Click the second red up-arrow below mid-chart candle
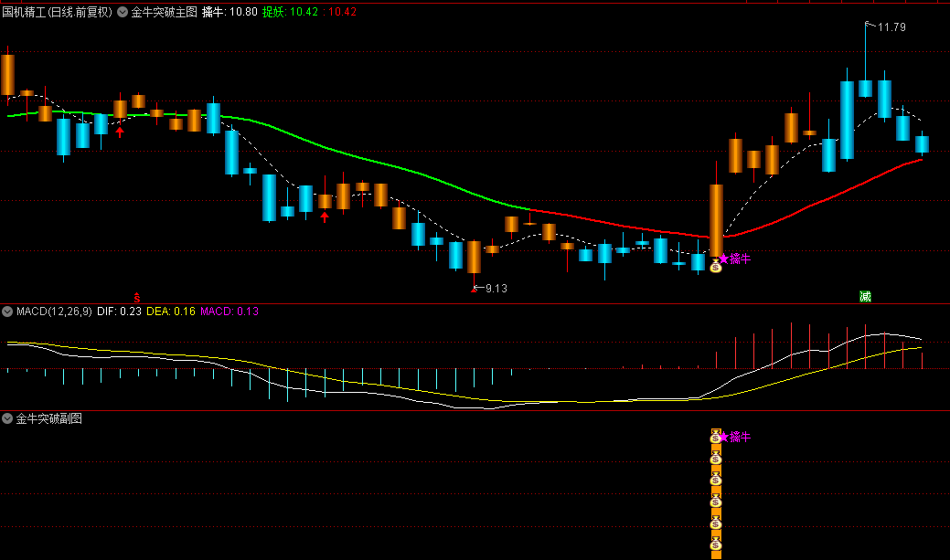This screenshot has width=950, height=560. (x=325, y=217)
